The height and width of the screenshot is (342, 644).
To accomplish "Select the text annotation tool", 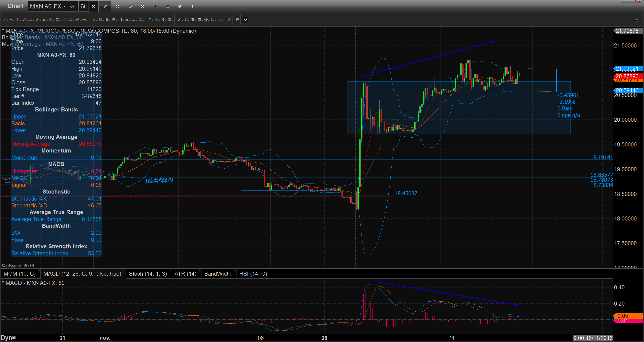I will [150, 20].
